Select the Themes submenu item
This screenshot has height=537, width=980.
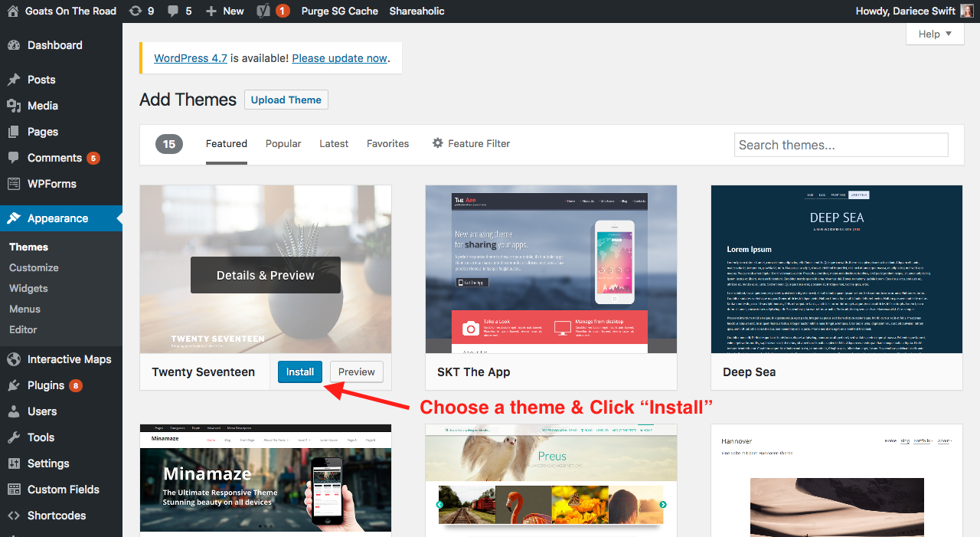(28, 247)
